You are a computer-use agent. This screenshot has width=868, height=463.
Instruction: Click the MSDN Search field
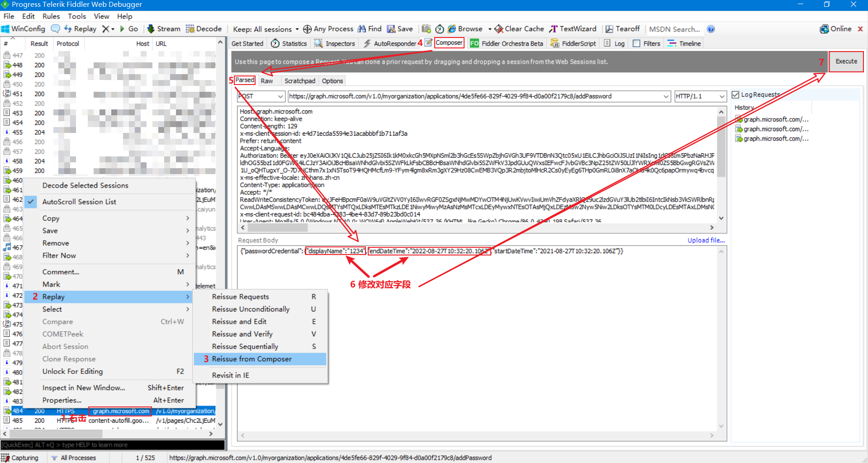coord(675,29)
